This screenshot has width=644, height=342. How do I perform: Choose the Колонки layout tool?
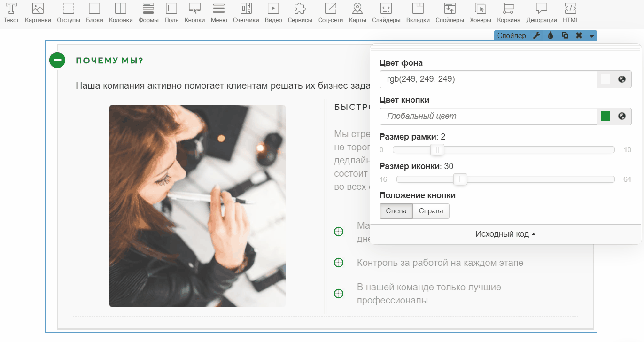pyautogui.click(x=121, y=12)
